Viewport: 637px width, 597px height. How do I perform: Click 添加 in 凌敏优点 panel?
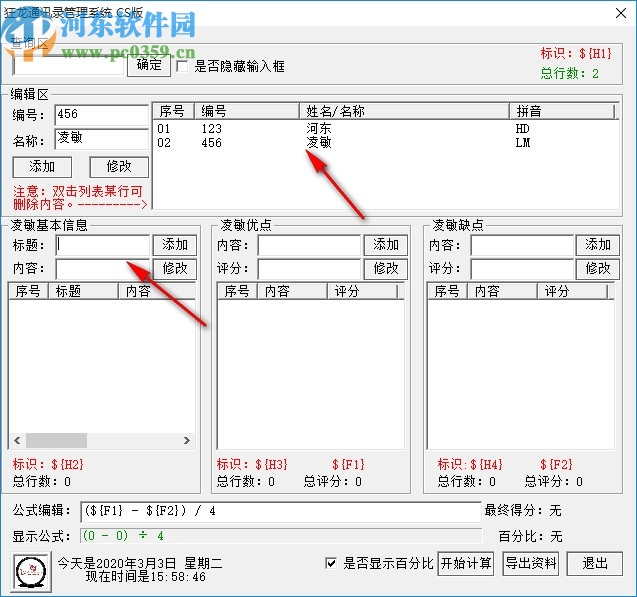[386, 245]
